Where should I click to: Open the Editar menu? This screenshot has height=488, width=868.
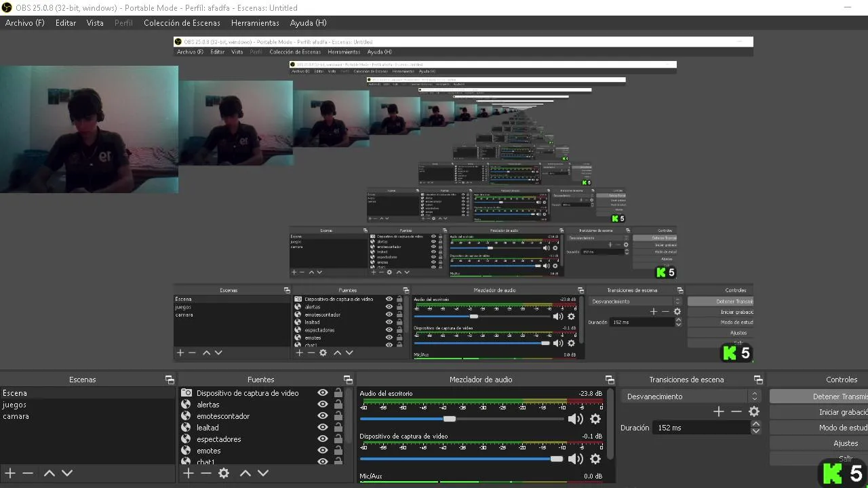pos(66,22)
